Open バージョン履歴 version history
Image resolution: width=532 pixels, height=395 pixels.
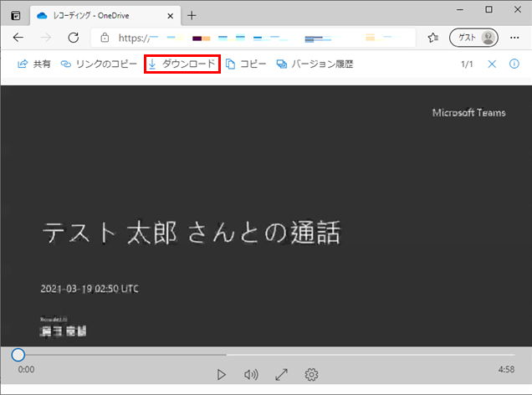[x=315, y=64]
